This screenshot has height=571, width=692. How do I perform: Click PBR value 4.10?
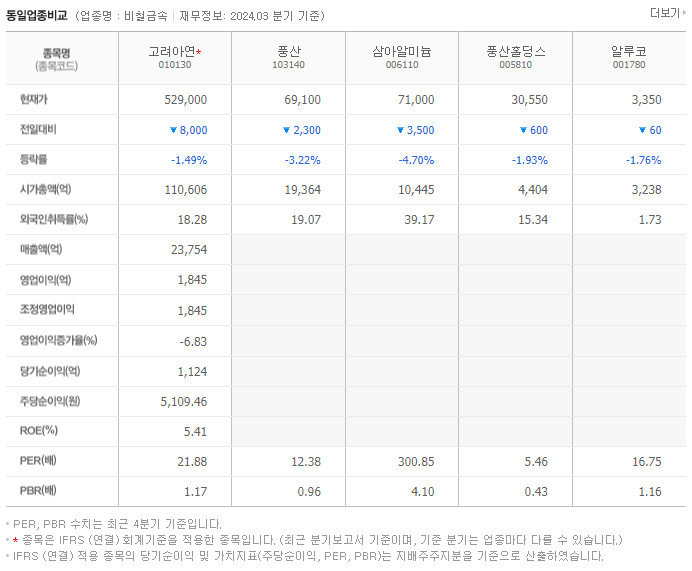click(422, 492)
